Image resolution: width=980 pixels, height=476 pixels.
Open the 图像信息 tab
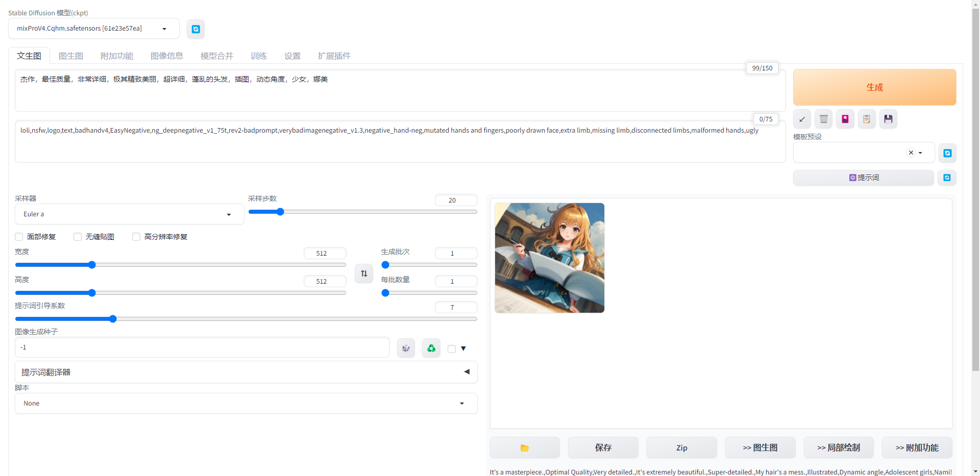point(167,56)
